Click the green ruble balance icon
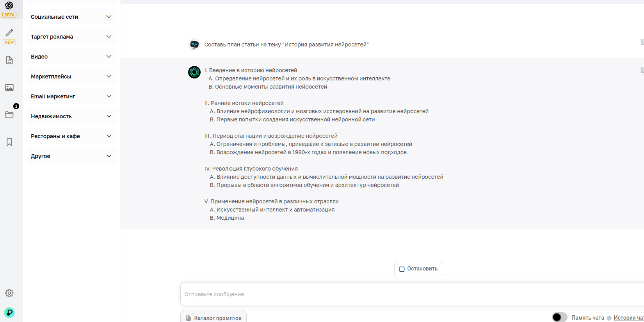The height and width of the screenshot is (322, 644). pyautogui.click(x=9, y=313)
